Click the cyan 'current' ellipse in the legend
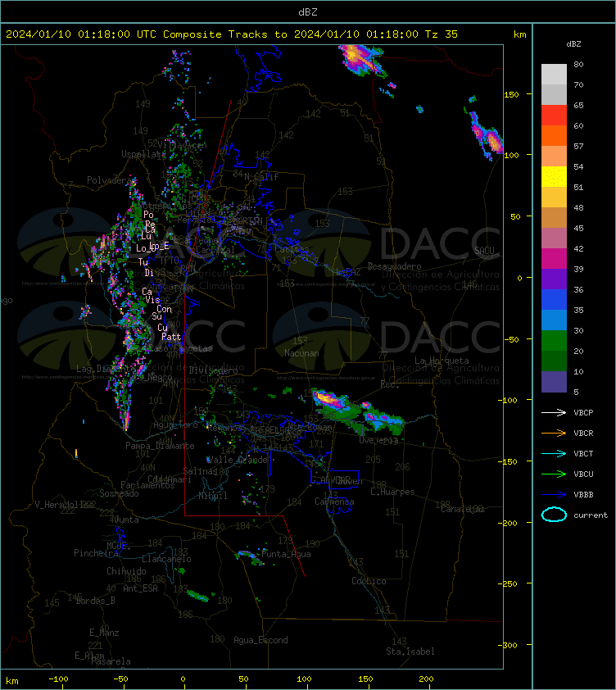The height and width of the screenshot is (690, 616). [554, 515]
